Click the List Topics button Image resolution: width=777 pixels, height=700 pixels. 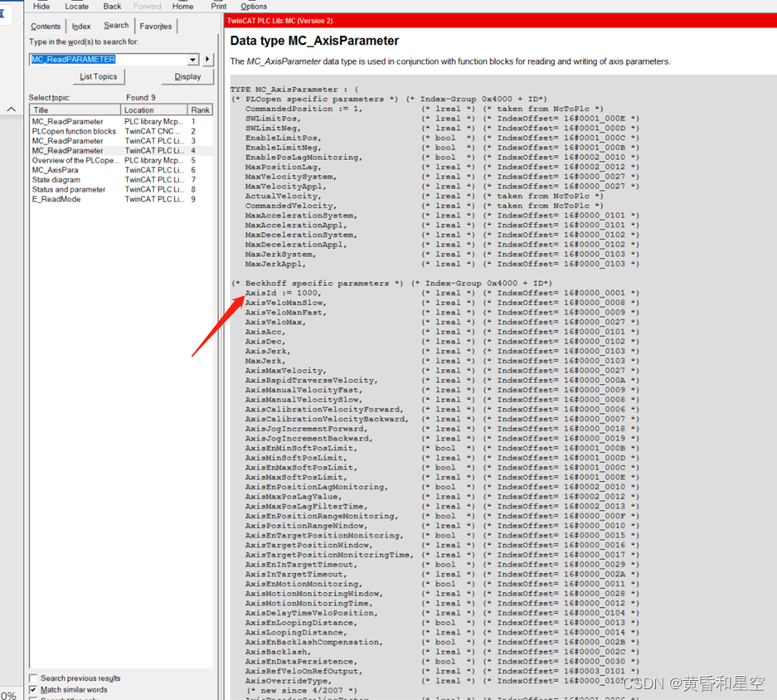(98, 76)
